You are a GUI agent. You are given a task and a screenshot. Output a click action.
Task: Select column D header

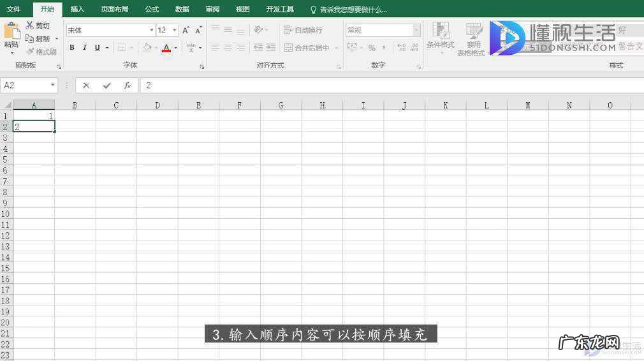coord(157,105)
